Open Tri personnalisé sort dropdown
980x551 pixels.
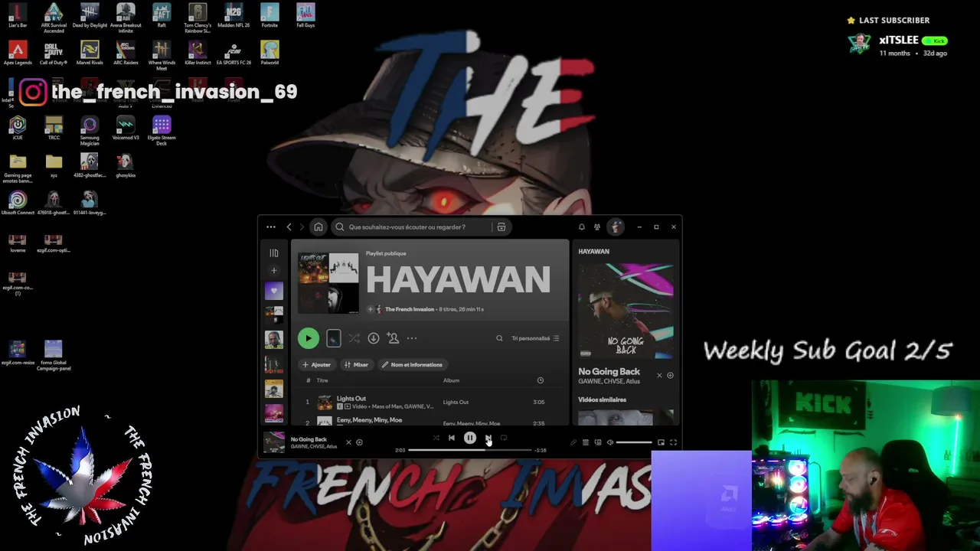click(535, 338)
